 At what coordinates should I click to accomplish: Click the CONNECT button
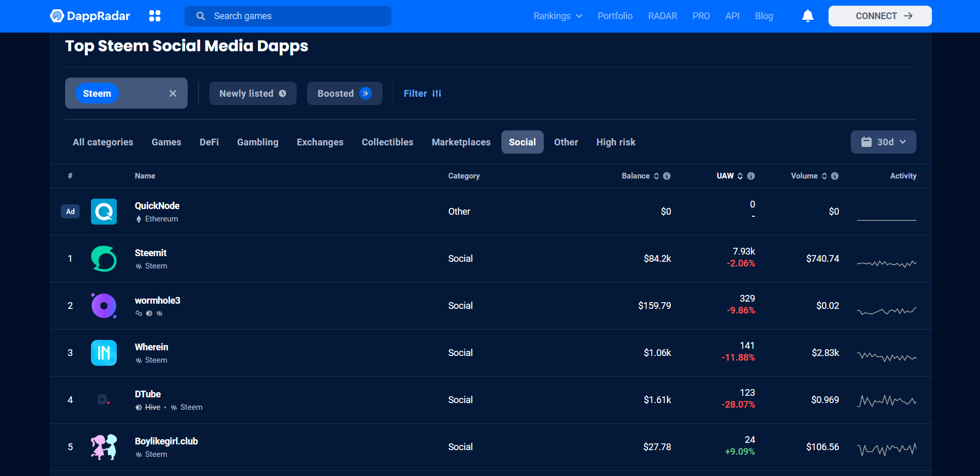(880, 16)
